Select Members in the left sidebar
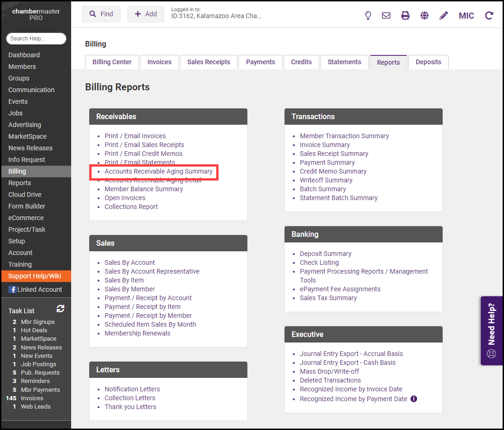504x430 pixels. 22,67
